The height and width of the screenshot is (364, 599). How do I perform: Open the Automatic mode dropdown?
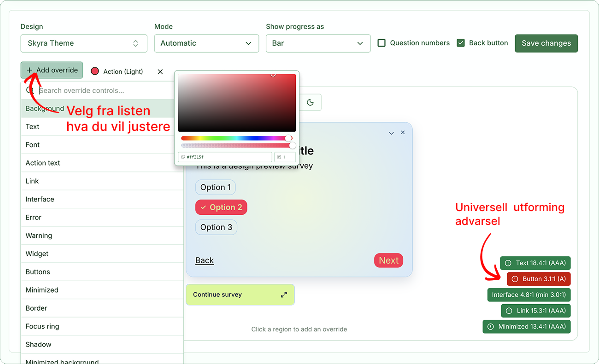click(x=206, y=43)
